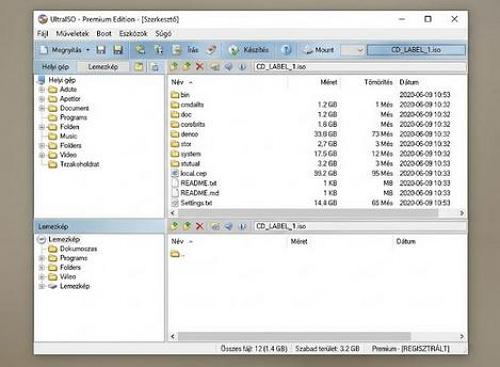Click the parent folder entry in lower pane
The width and height of the screenshot is (500, 367).
coord(177,254)
